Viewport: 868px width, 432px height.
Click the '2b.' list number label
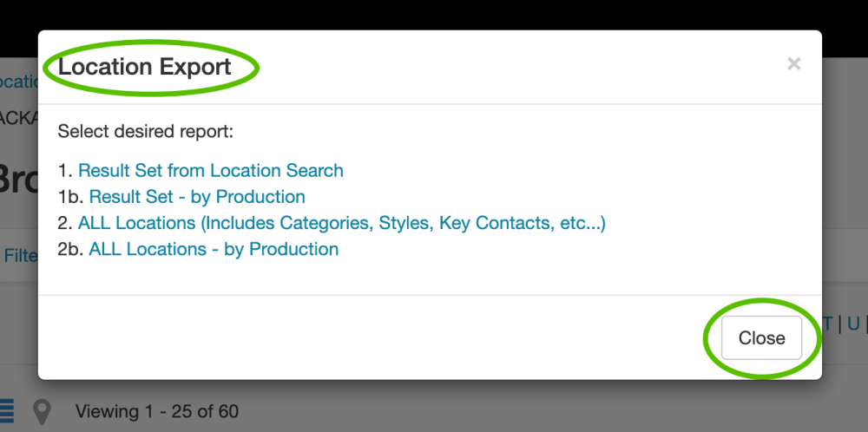click(70, 249)
